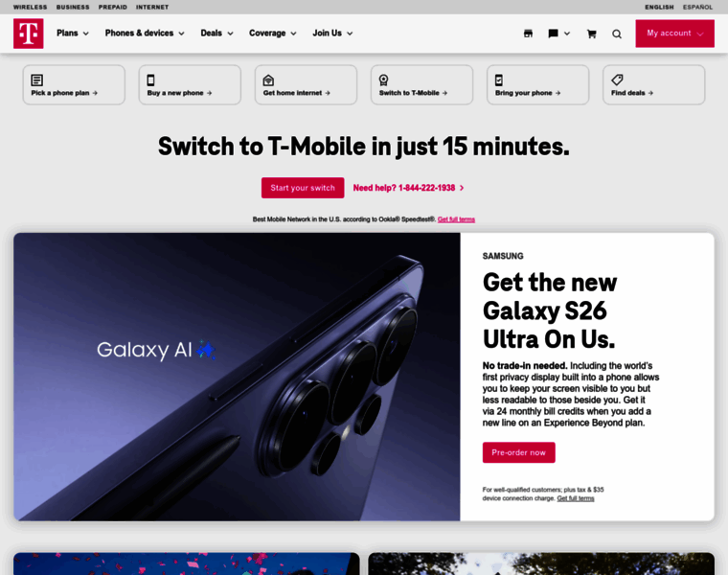Select the Find deals tag card
This screenshot has height=575, width=728.
[x=653, y=84]
